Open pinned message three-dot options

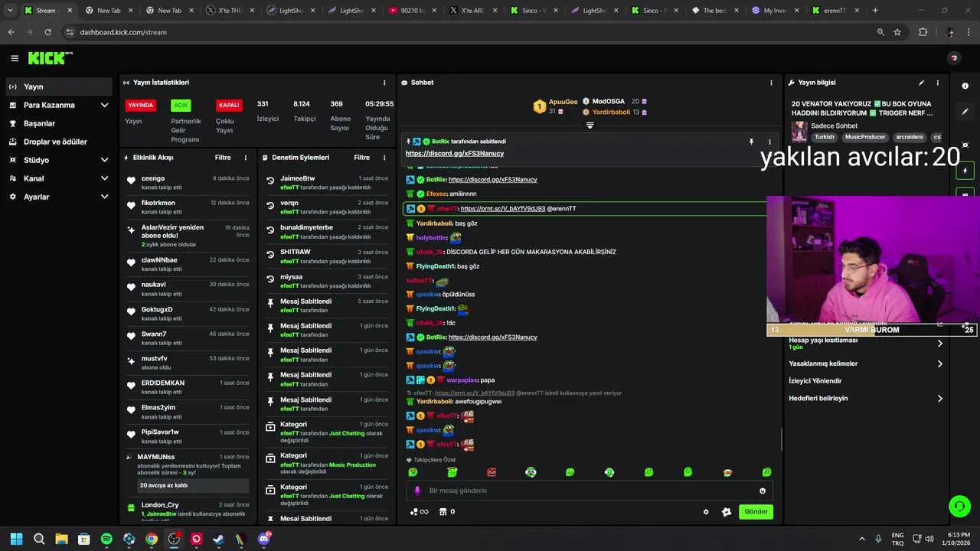tap(769, 142)
